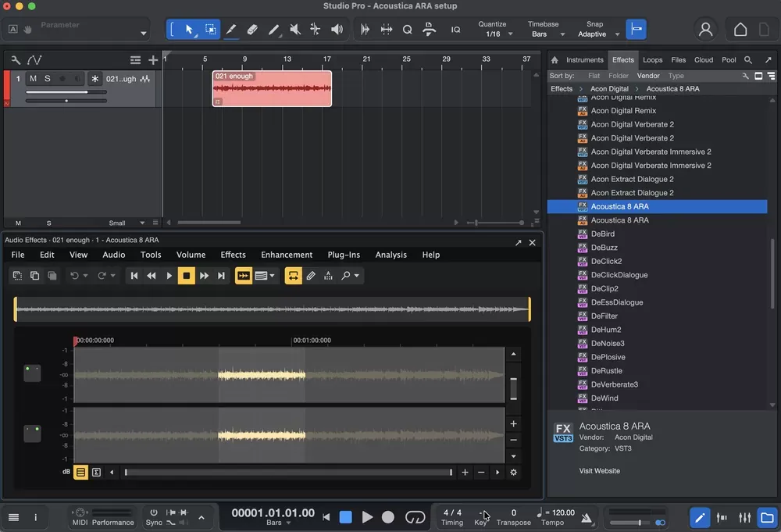Image resolution: width=781 pixels, height=532 pixels.
Task: Sort effects by Type
Action: click(x=676, y=76)
